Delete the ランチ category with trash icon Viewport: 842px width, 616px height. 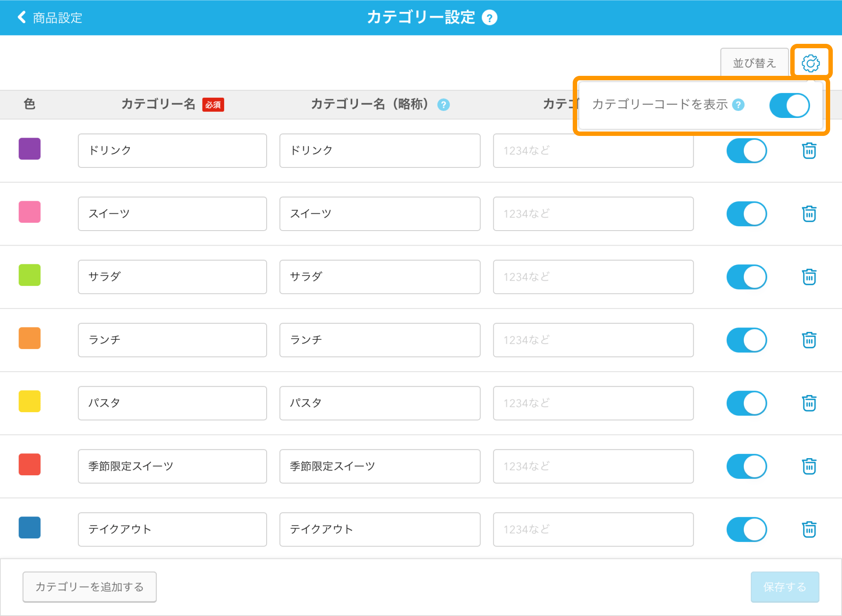tap(809, 340)
